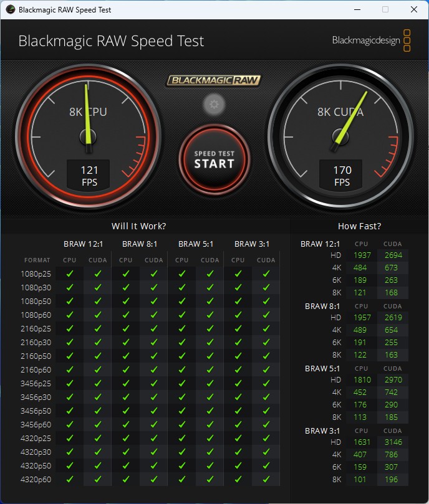
Task: Click the 3456p30 BRAW 12:1 CPU checkmark
Action: click(69, 397)
